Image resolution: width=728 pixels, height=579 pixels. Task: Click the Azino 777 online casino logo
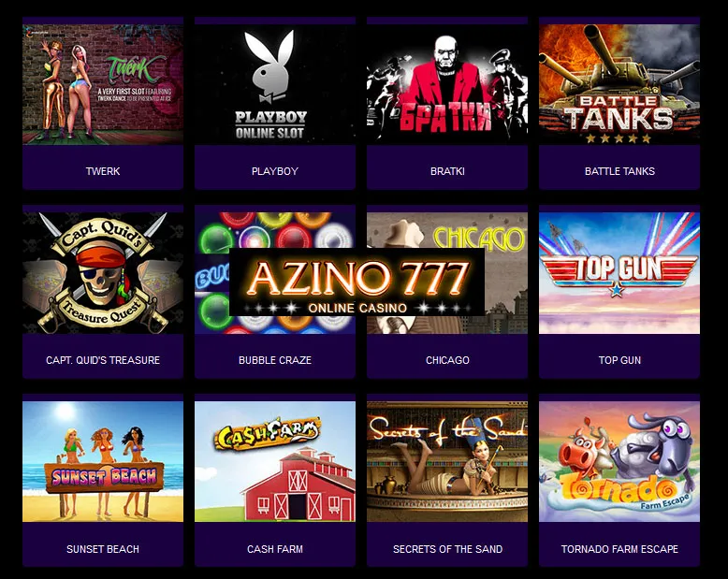click(357, 282)
